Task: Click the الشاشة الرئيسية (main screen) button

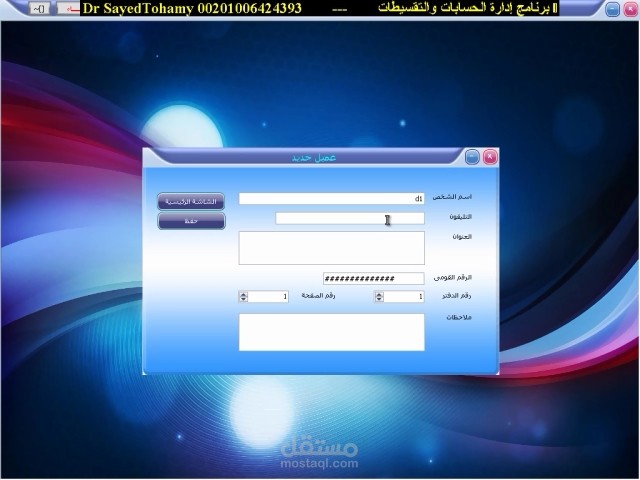Action: (x=191, y=202)
